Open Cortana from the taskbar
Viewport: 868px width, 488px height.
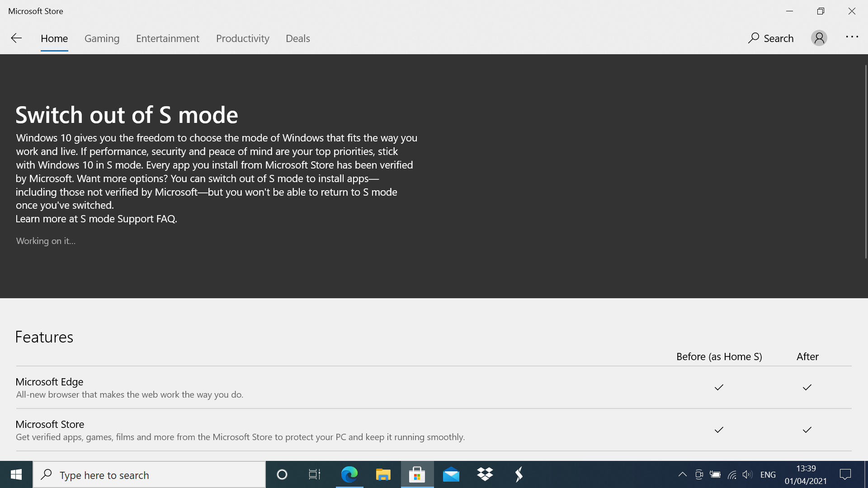click(x=282, y=474)
